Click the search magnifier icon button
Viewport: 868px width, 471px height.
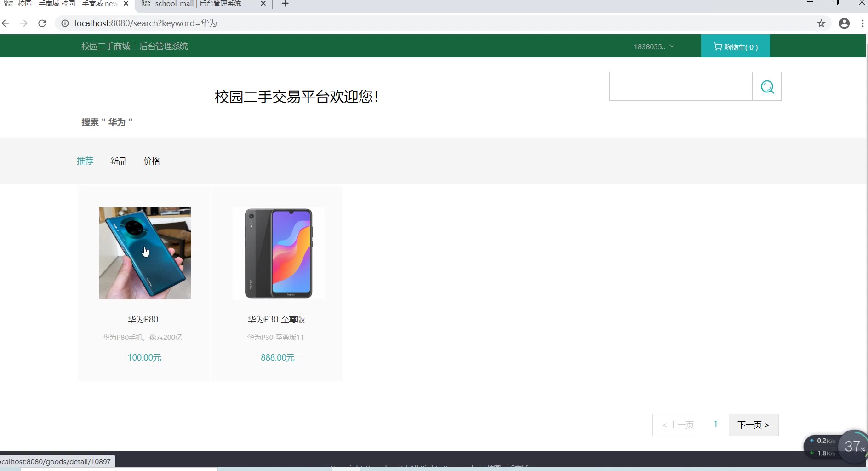point(767,86)
